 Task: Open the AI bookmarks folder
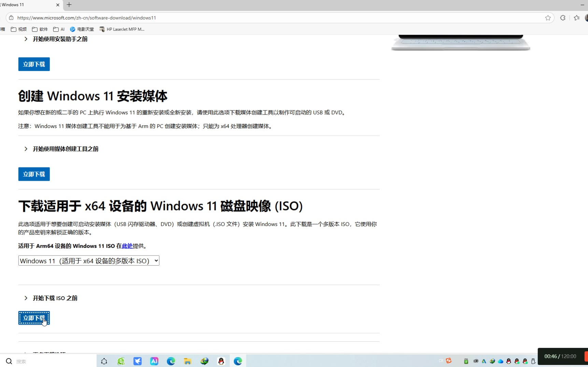59,29
